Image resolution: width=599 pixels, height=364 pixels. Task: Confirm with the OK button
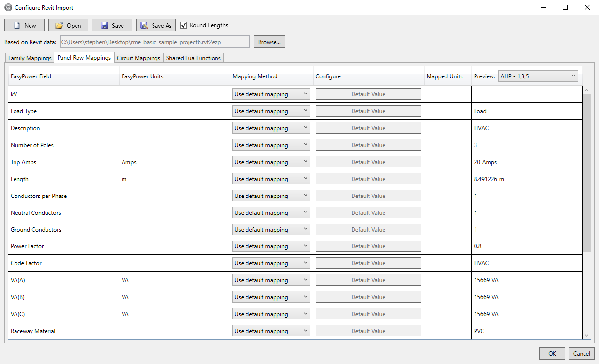(x=552, y=353)
